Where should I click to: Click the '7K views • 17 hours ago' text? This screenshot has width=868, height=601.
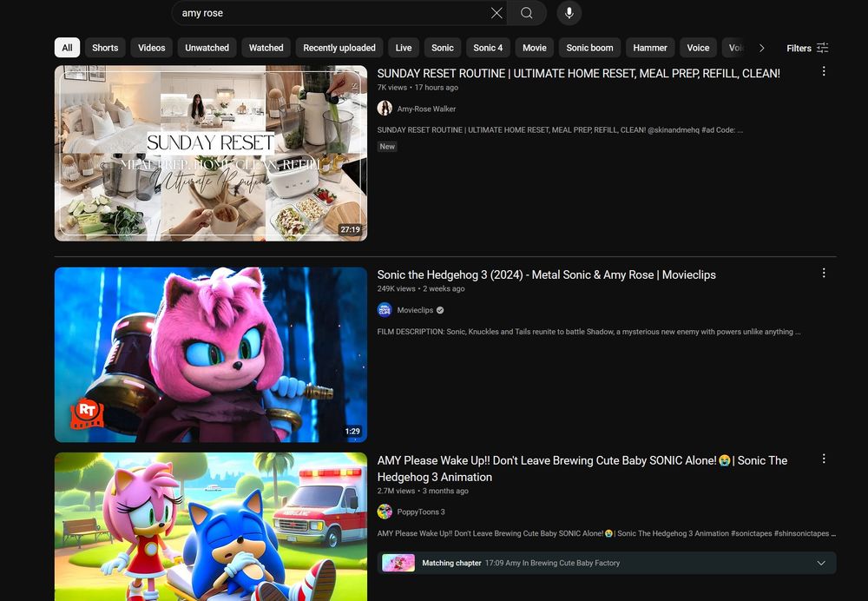pyautogui.click(x=418, y=88)
